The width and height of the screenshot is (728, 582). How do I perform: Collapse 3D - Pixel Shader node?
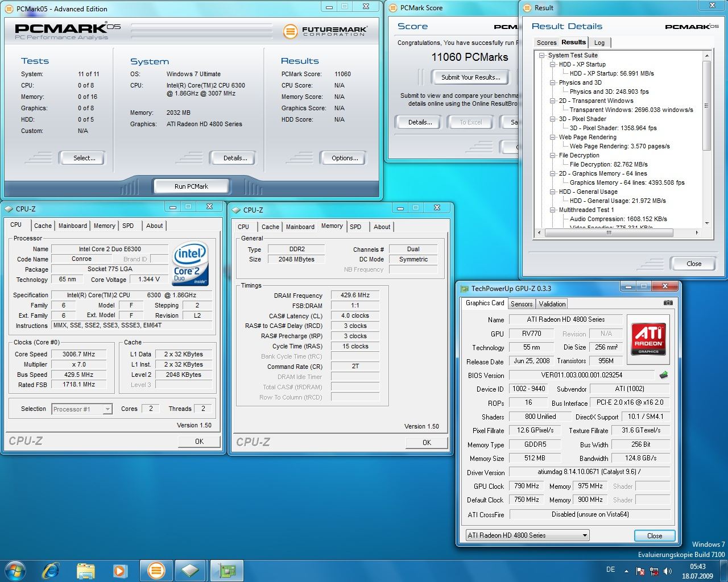point(553,119)
